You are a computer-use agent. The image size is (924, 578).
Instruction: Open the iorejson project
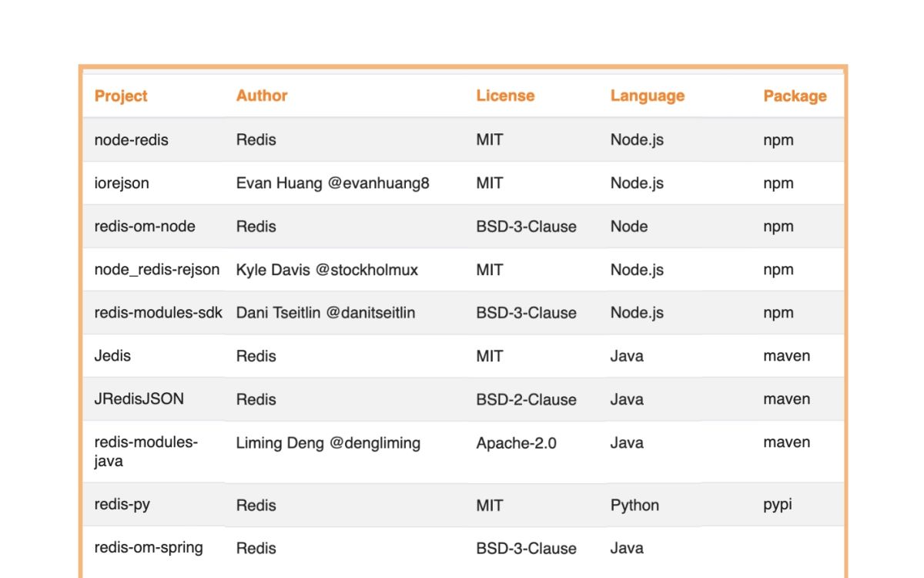click(122, 183)
